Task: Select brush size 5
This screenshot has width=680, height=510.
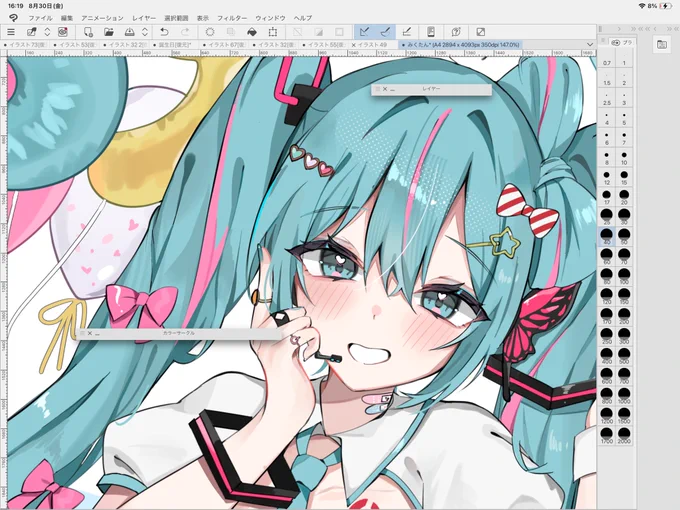Action: coord(624,120)
